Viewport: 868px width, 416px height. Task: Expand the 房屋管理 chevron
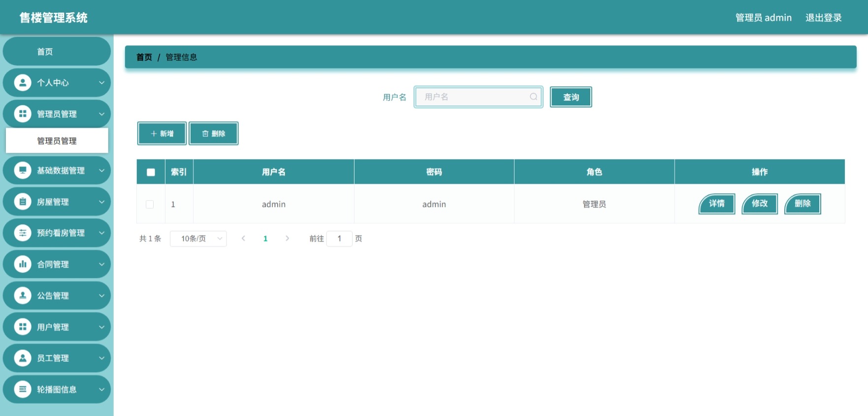(101, 202)
